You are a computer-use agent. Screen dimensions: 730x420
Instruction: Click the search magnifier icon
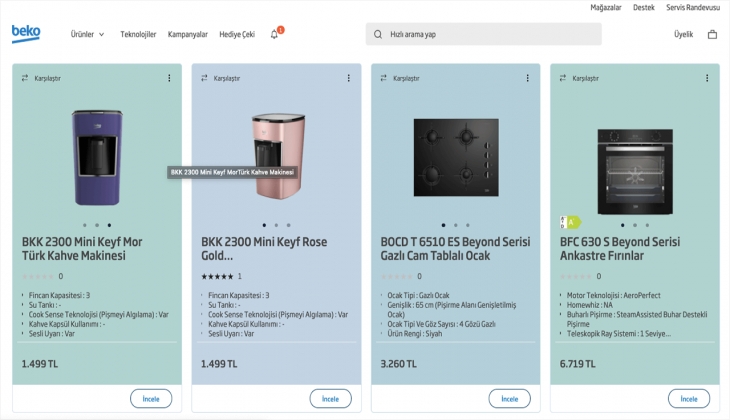(x=378, y=34)
